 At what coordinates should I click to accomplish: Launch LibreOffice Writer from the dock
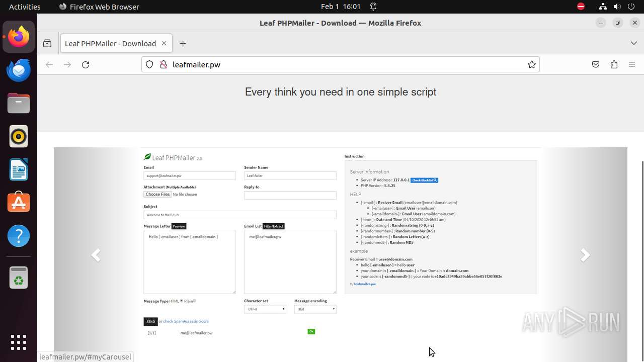pos(19,169)
